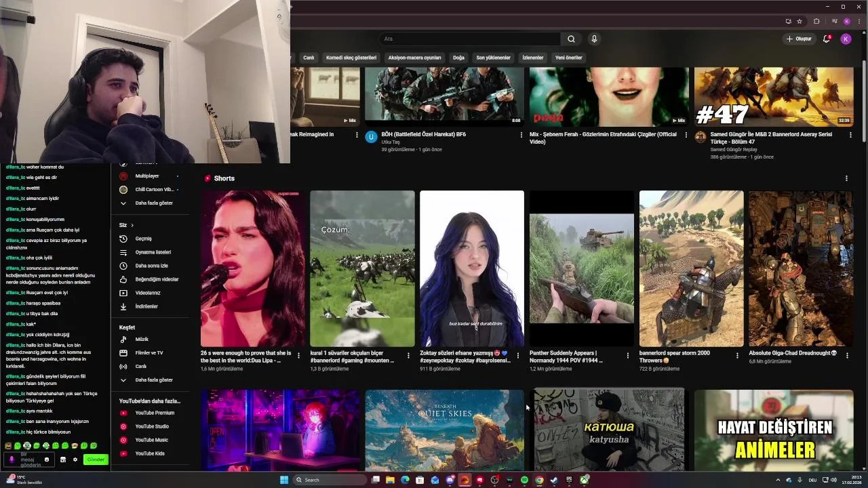Select Son yüklenenler chip
Screen dimensions: 868x488
[x=493, y=58]
